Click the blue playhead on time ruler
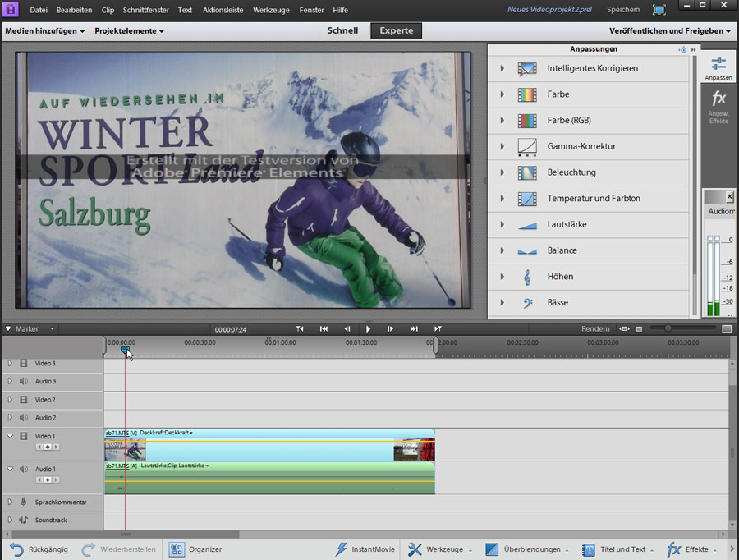Viewport: 739px width, 560px height. tap(125, 349)
